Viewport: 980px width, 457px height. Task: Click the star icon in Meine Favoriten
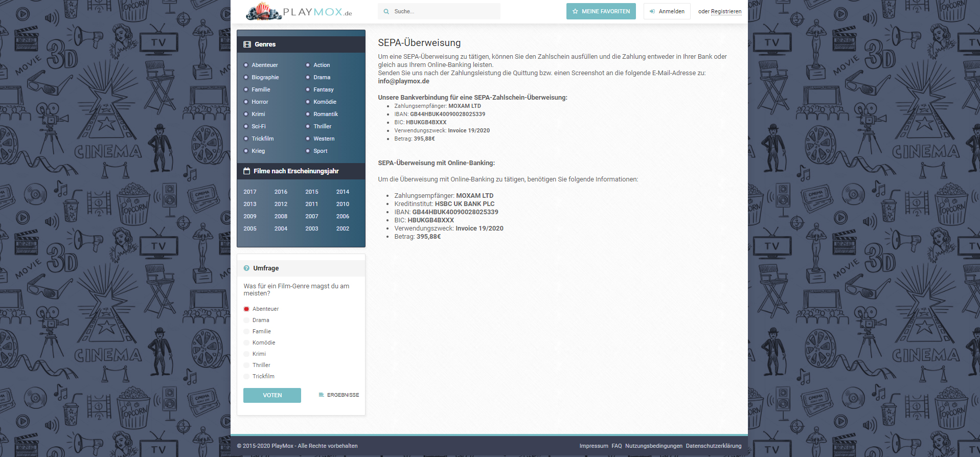pos(575,11)
